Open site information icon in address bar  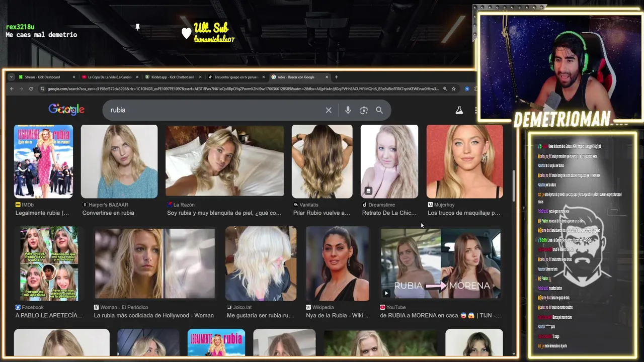click(42, 89)
